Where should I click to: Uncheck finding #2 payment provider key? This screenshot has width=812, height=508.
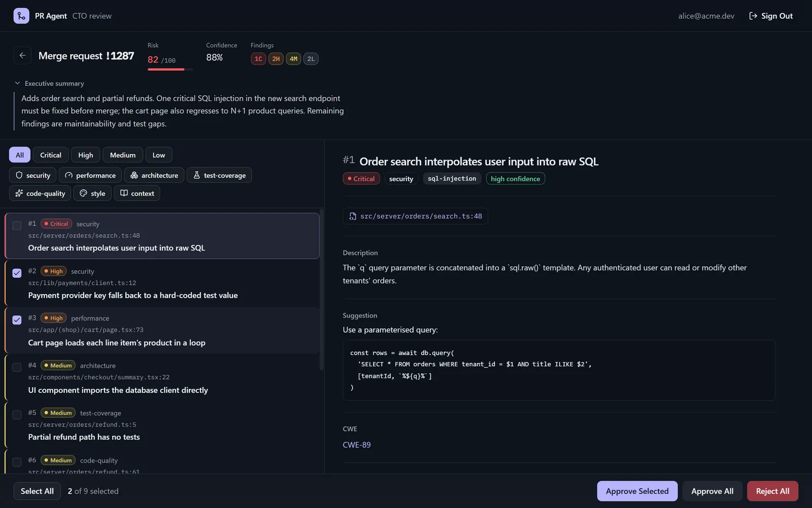[17, 273]
